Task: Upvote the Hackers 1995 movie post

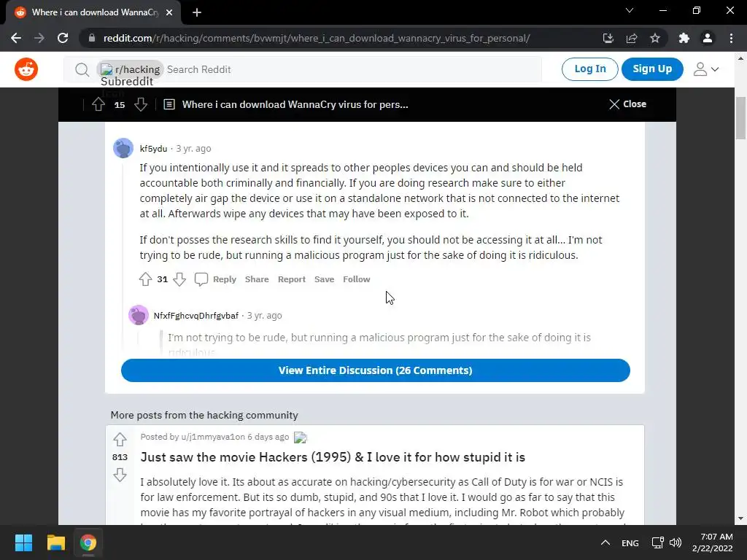Action: (120, 439)
